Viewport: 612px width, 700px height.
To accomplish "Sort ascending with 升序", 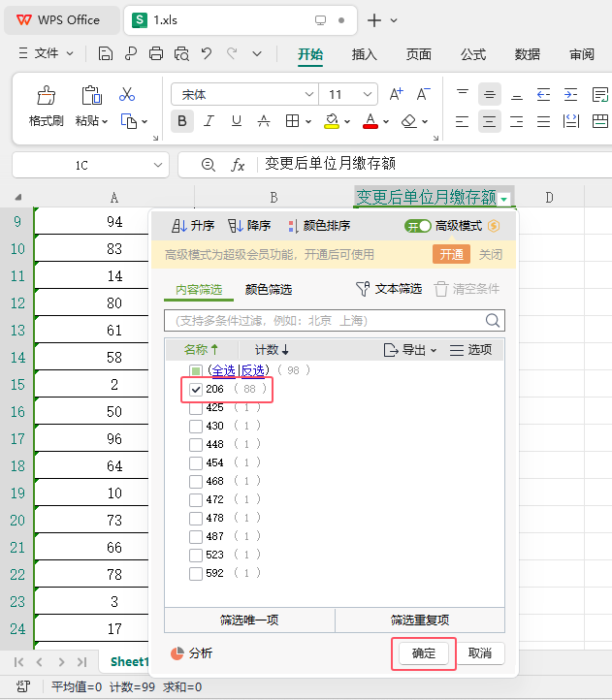I will point(193,226).
